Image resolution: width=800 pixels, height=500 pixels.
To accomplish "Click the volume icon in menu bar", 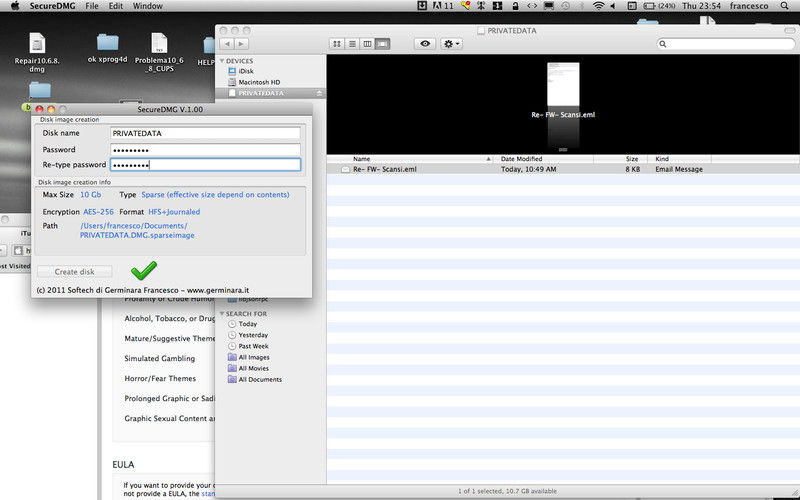I will pyautogui.click(x=614, y=6).
